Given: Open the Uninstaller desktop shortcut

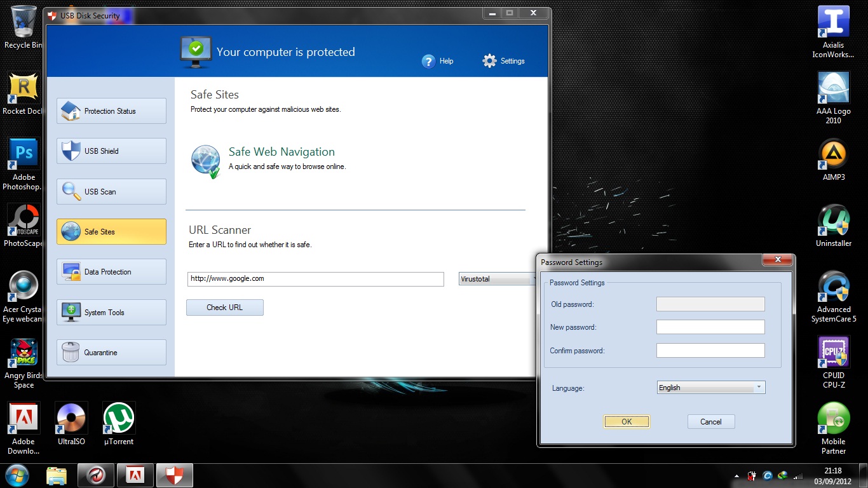Looking at the screenshot, I should pyautogui.click(x=833, y=226).
